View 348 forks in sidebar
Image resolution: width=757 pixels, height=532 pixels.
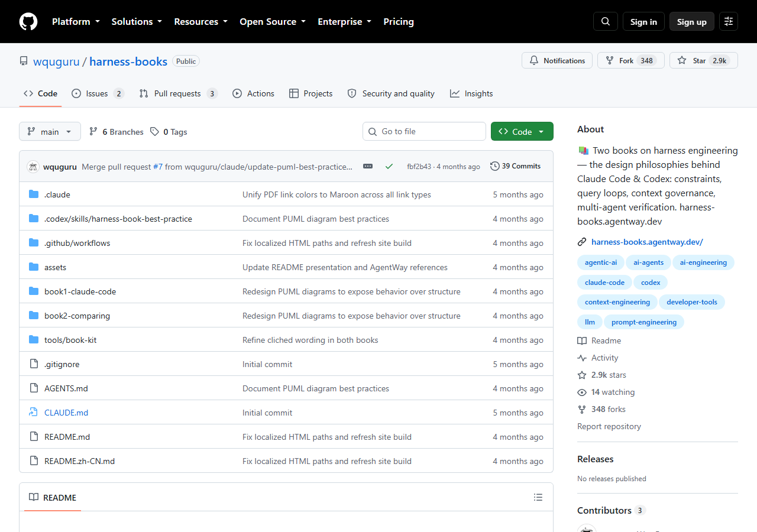click(601, 409)
